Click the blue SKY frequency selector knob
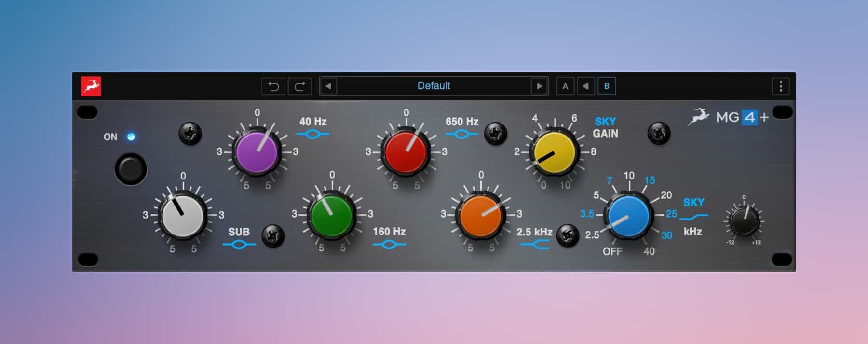The width and height of the screenshot is (868, 344). [628, 216]
